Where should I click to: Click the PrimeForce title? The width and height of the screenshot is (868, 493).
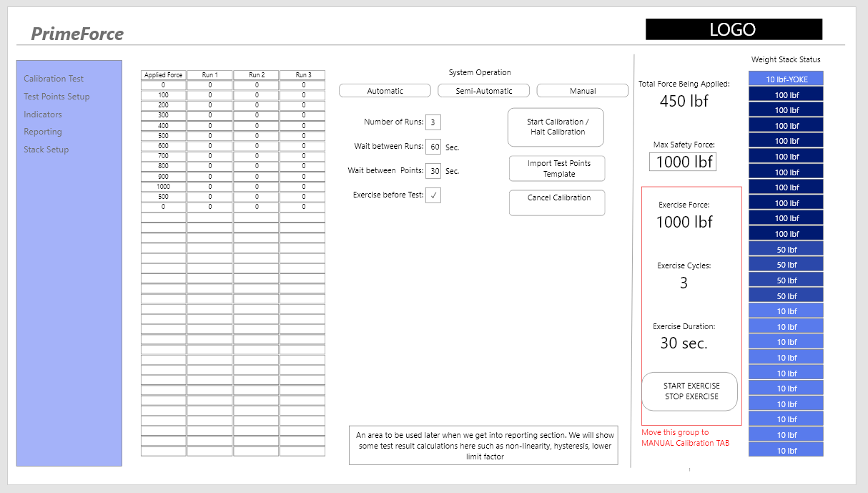tap(77, 34)
